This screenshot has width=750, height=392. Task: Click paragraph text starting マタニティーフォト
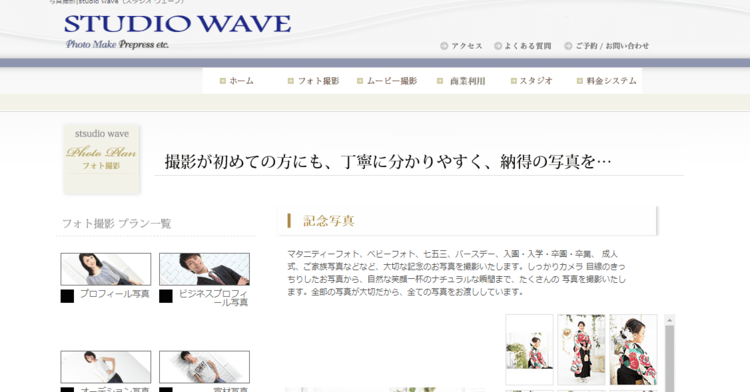(x=456, y=272)
